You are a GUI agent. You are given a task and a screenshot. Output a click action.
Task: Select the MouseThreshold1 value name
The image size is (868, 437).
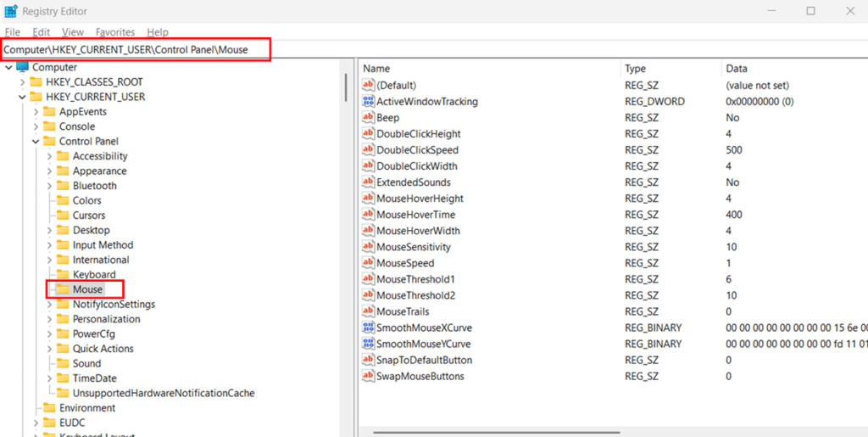(x=415, y=278)
